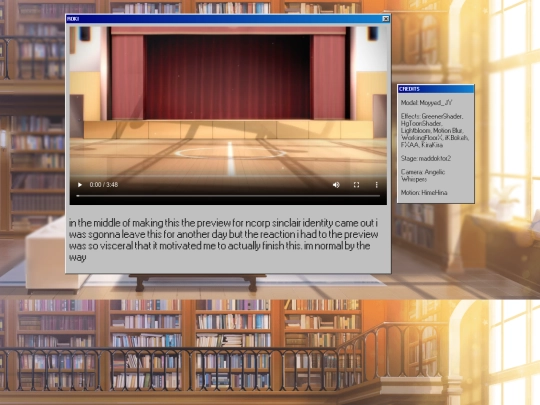
Task: Click the Motion: HimeHina credit line
Action: pos(424,193)
